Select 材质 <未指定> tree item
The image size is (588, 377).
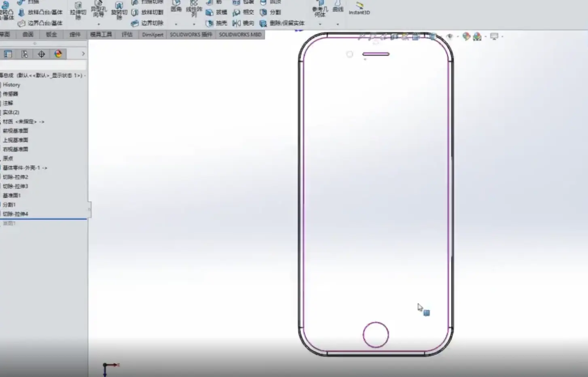pyautogui.click(x=23, y=122)
